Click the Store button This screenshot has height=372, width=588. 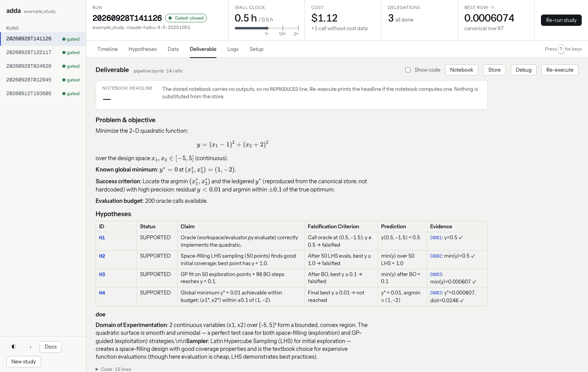(x=494, y=70)
